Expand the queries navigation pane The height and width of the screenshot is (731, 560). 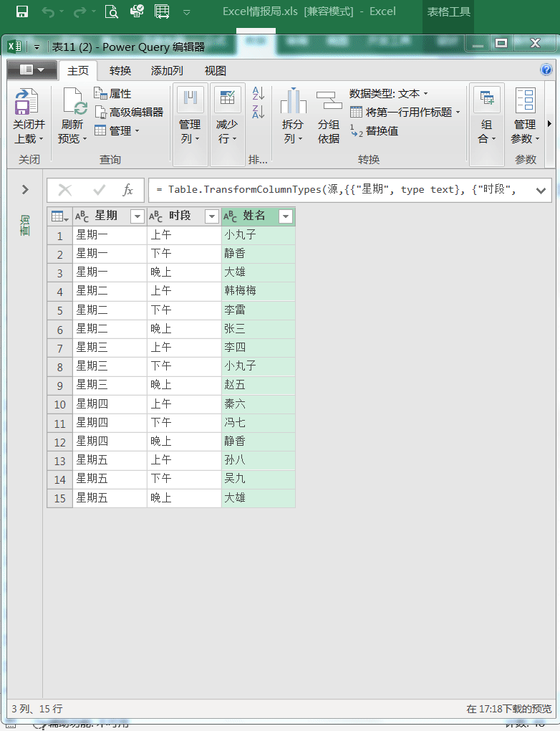pyautogui.click(x=25, y=189)
